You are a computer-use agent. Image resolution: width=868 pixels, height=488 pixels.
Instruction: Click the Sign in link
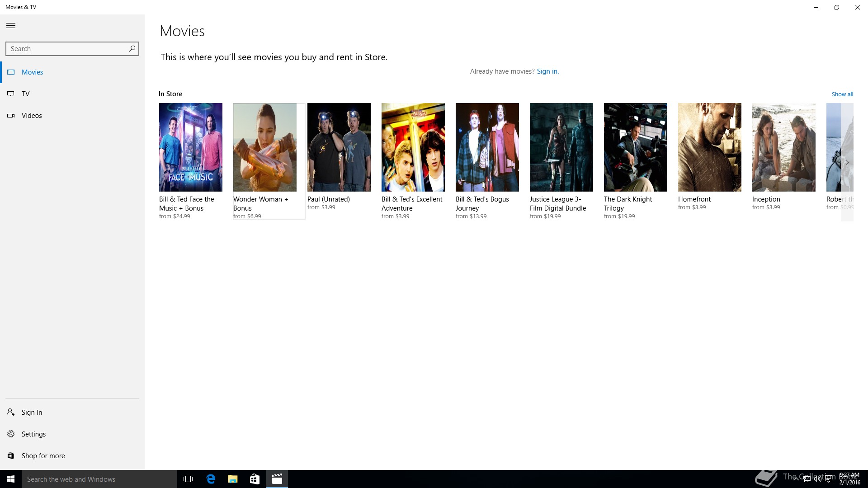[548, 71]
